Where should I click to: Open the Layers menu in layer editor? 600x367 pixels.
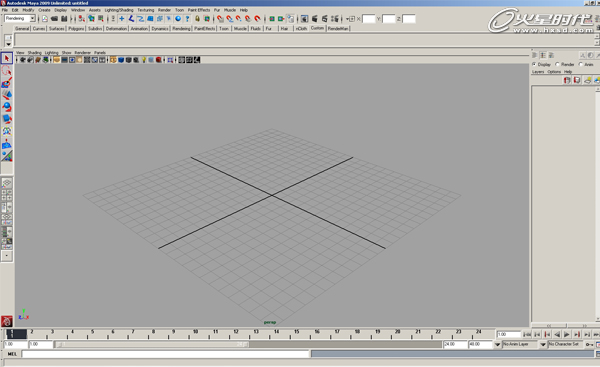[538, 72]
